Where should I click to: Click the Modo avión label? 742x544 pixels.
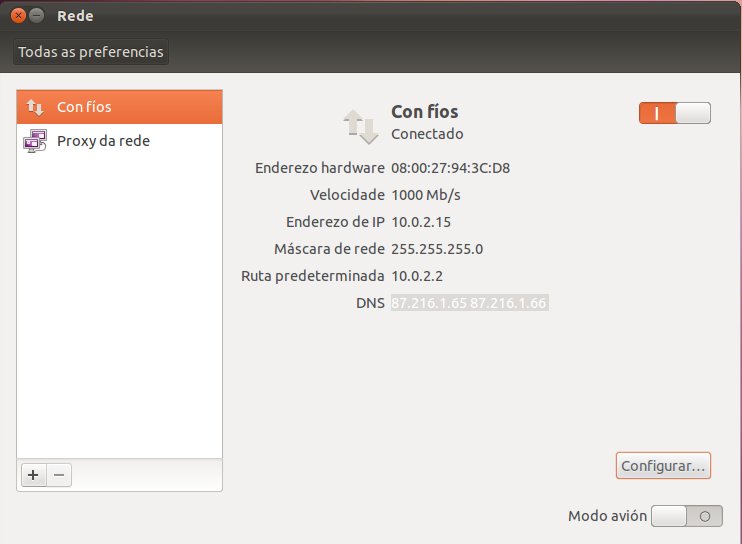[608, 516]
